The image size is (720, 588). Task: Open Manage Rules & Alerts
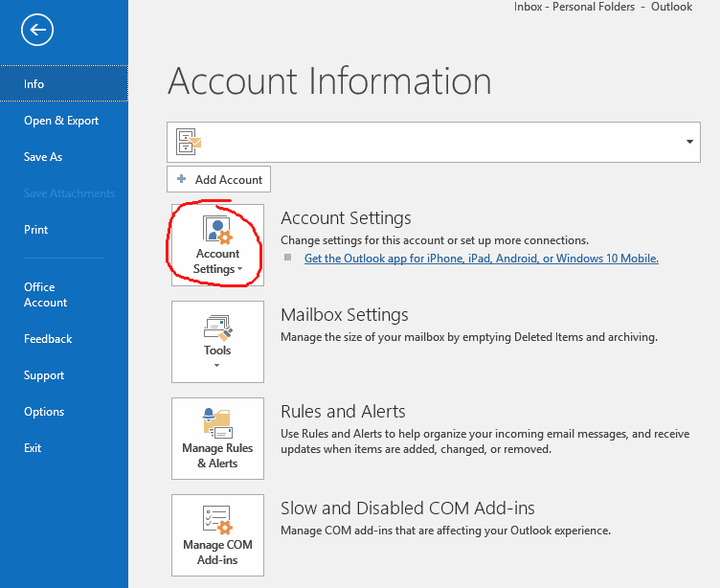point(217,439)
